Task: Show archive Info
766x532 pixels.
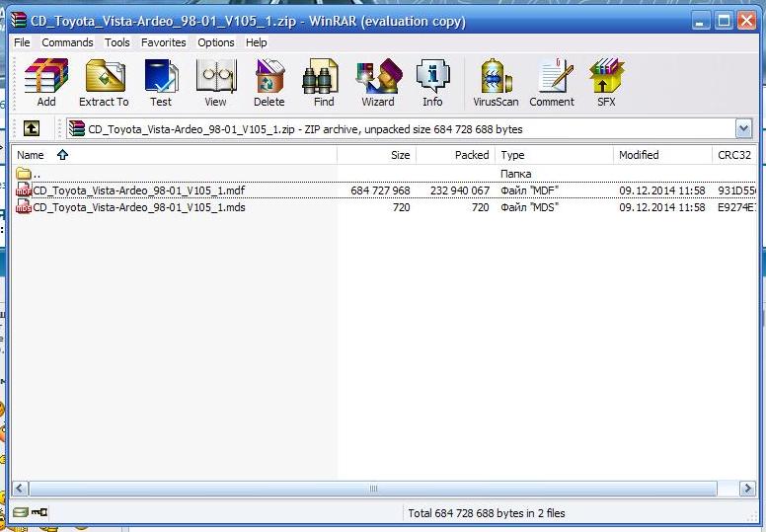Action: (432, 83)
